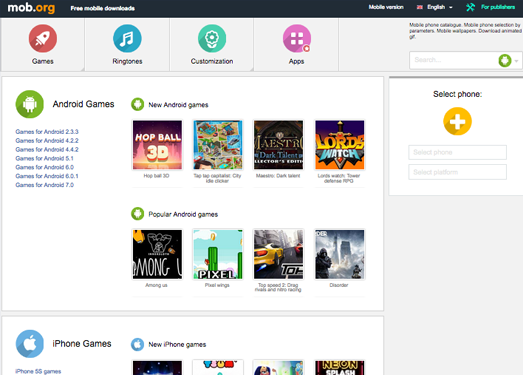
Task: Click into the Search input field
Action: tap(454, 60)
